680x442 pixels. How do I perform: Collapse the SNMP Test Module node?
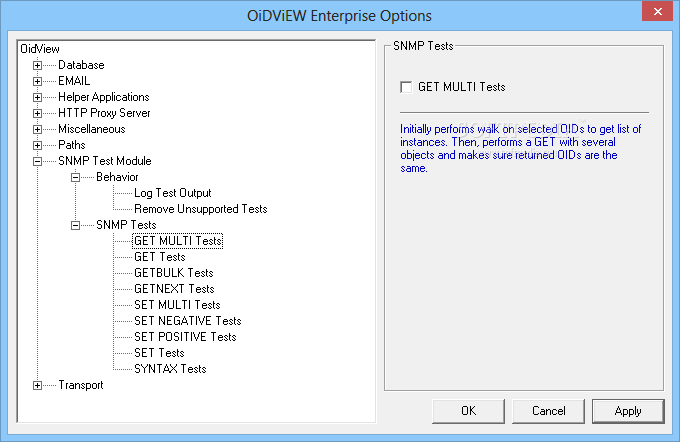coord(38,161)
